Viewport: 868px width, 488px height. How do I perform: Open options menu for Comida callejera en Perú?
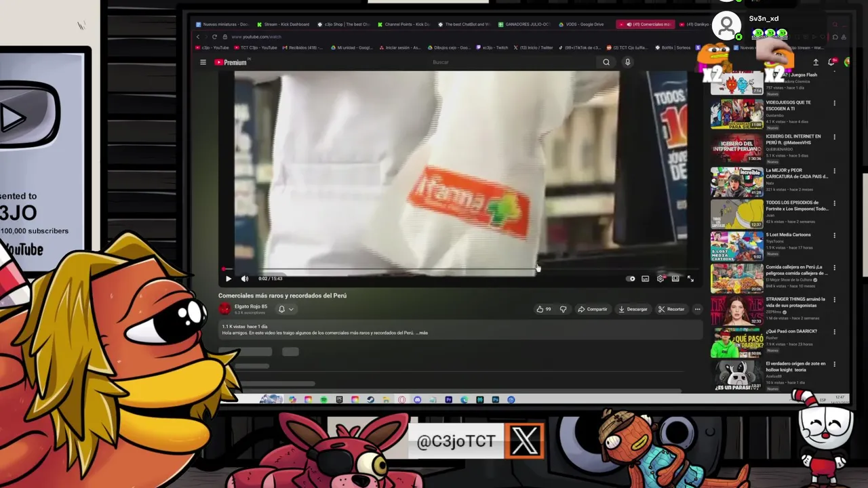click(x=835, y=268)
